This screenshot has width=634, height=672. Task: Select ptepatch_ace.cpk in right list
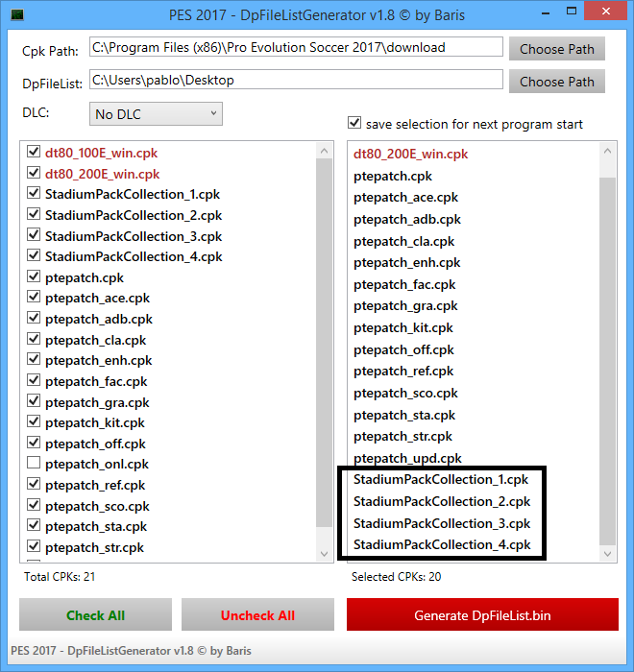coord(405,197)
